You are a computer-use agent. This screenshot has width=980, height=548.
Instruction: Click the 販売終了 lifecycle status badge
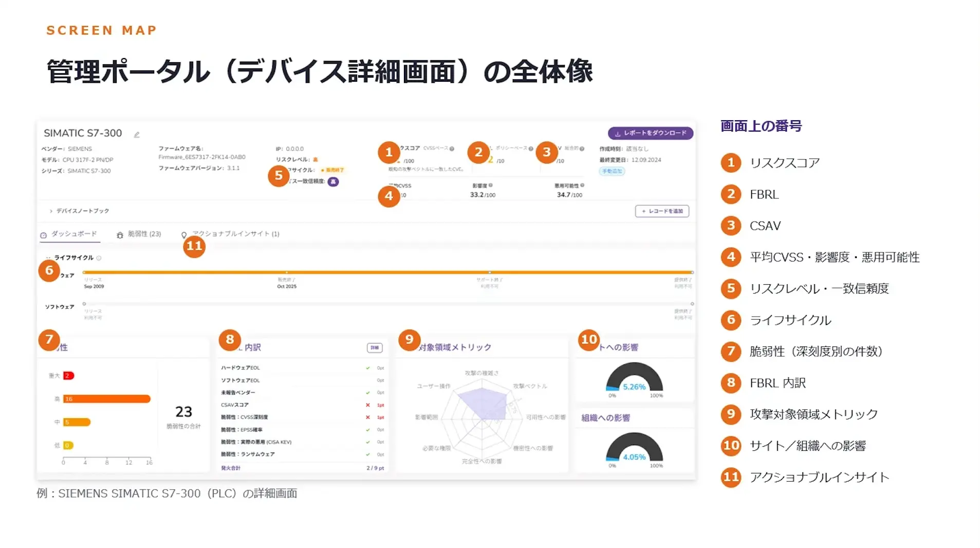[332, 170]
